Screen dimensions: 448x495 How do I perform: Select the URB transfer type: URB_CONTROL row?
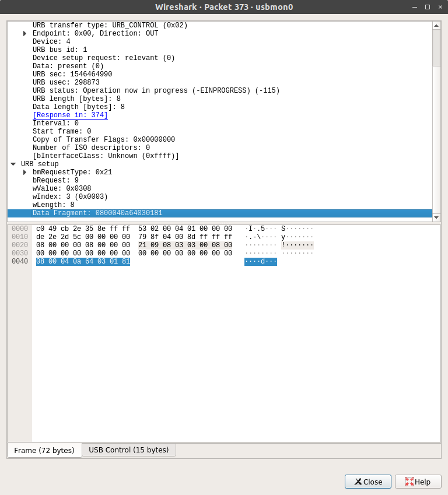219,25
